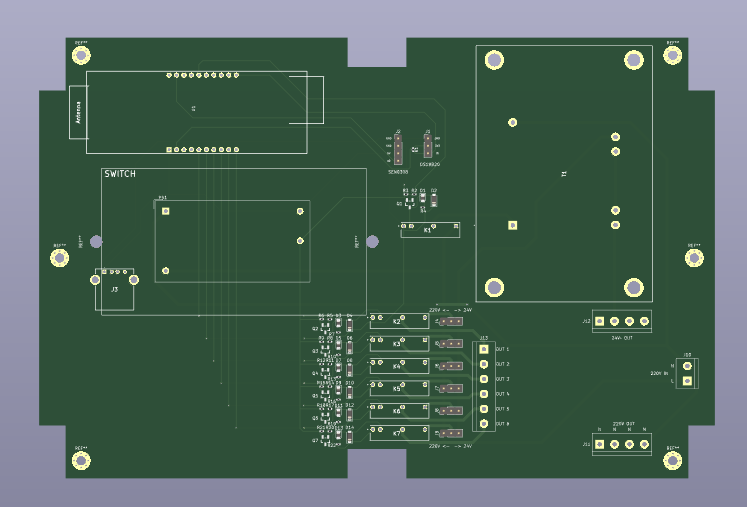Click the jumper header beside relay K2

click(x=451, y=322)
